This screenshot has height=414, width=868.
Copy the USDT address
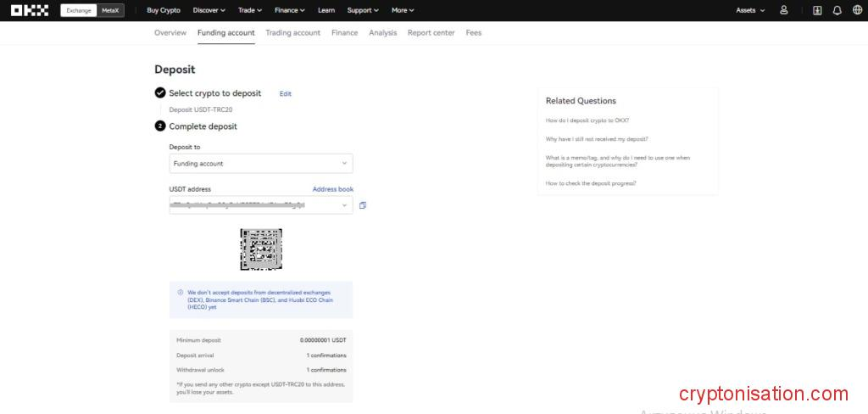coord(363,205)
